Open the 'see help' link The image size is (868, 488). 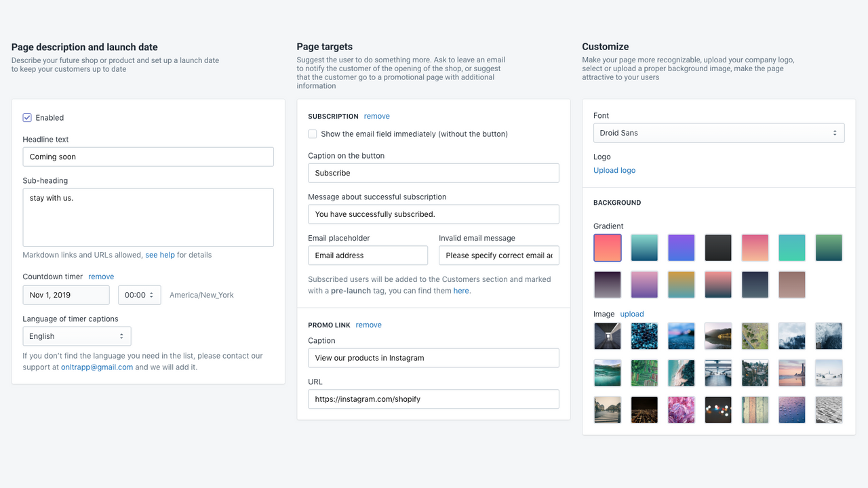[x=160, y=255]
